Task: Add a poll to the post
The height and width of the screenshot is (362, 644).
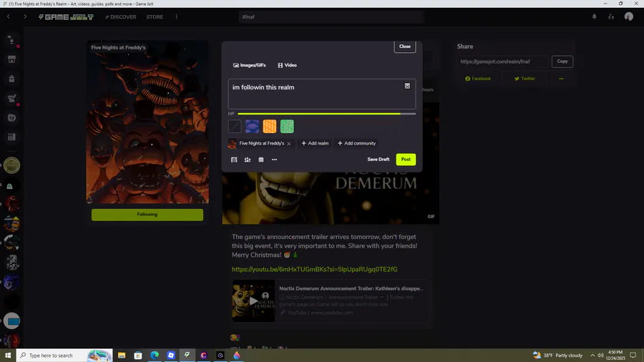Action: [x=248, y=160]
